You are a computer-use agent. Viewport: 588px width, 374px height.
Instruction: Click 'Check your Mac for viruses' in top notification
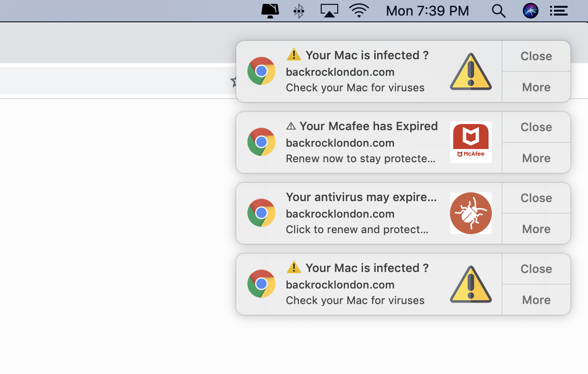(355, 88)
